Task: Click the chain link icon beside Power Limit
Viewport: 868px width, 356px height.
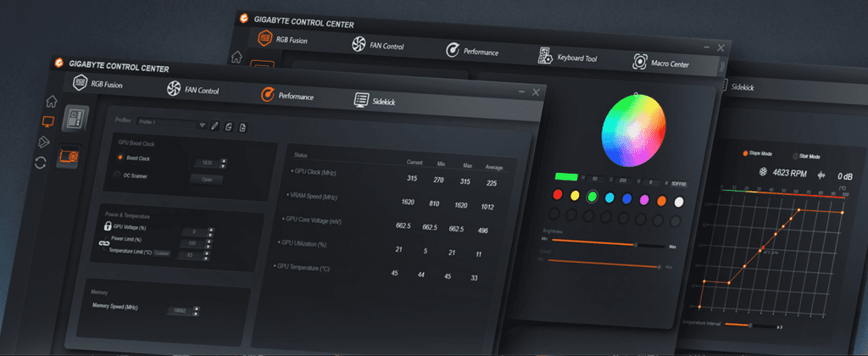Action: point(104,243)
